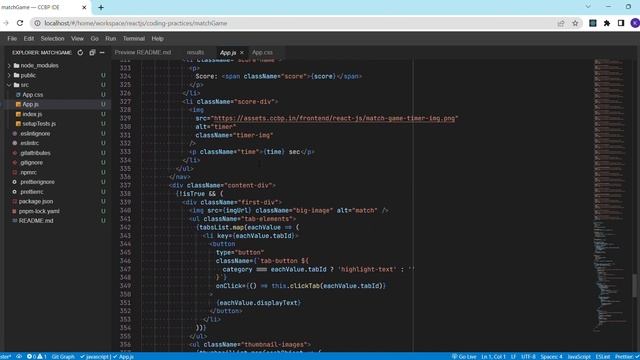Screen dimensions: 640x360
Task: Collapse all folders in Explorer
Action: [x=92, y=53]
